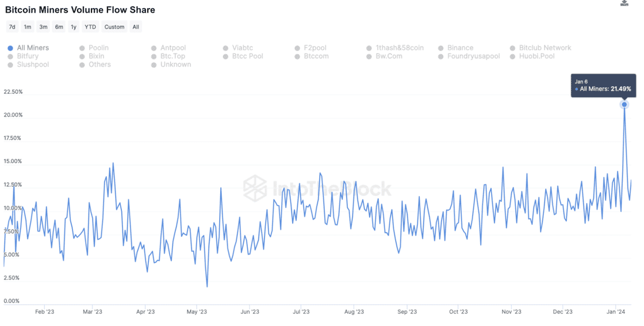Open the Custom date range picker
644x326 pixels.
[114, 26]
